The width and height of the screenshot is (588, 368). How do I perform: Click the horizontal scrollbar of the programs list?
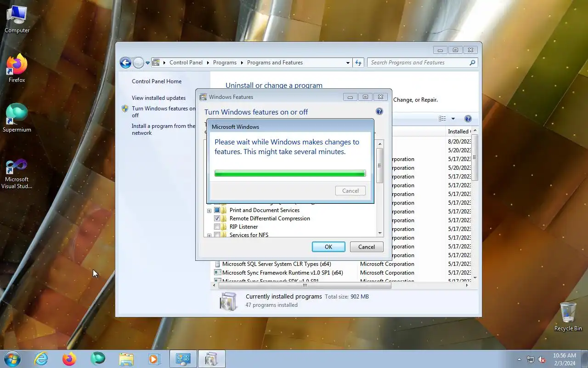304,285
